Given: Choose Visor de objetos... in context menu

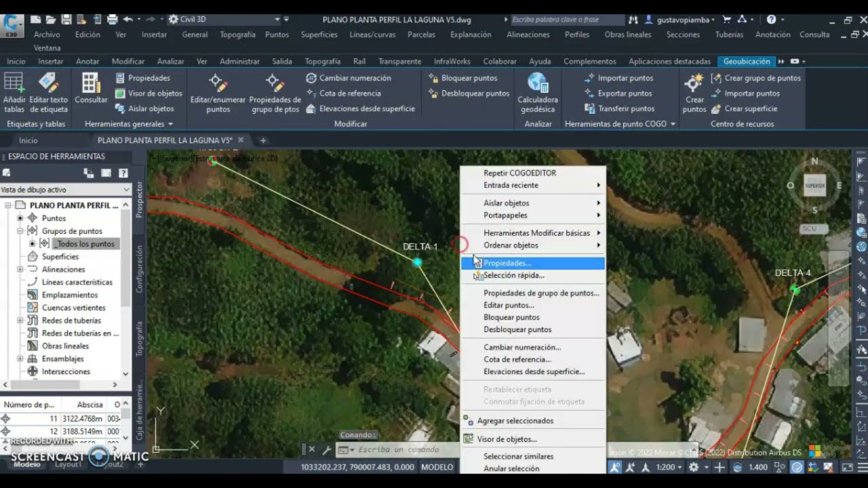Looking at the screenshot, I should pos(533,439).
